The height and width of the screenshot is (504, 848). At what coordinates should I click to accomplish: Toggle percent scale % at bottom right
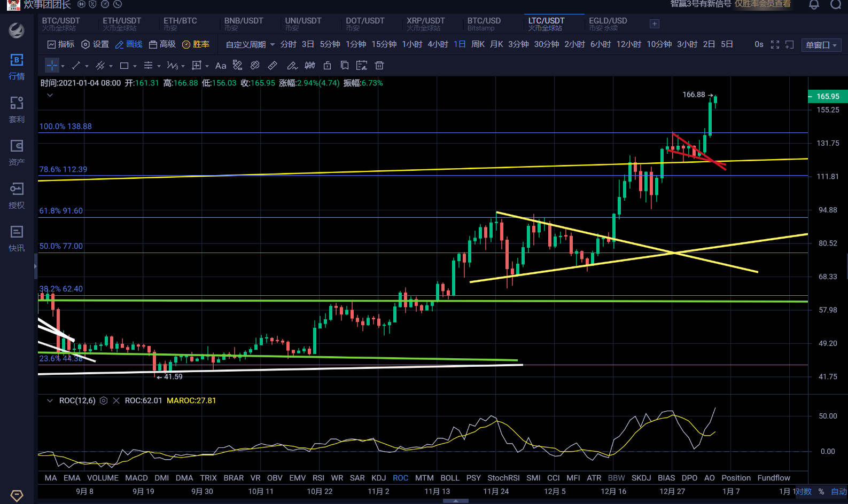pos(821,491)
